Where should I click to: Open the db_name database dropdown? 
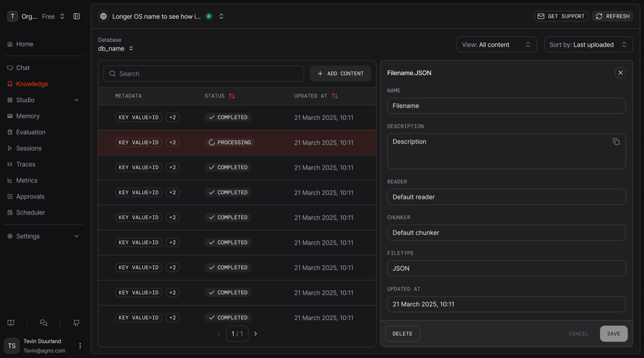(116, 48)
